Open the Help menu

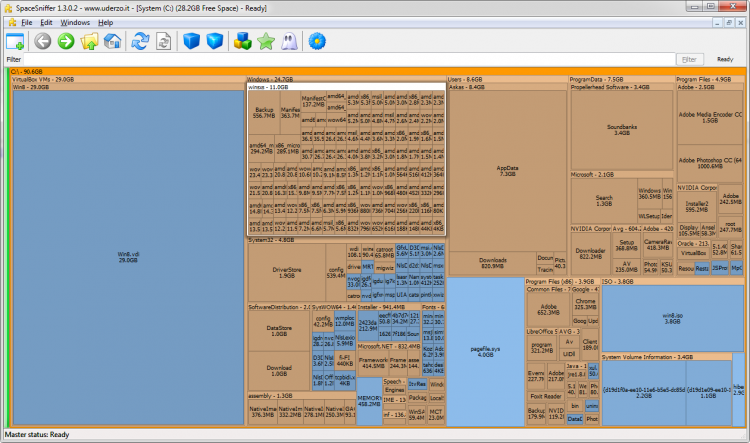tap(106, 22)
